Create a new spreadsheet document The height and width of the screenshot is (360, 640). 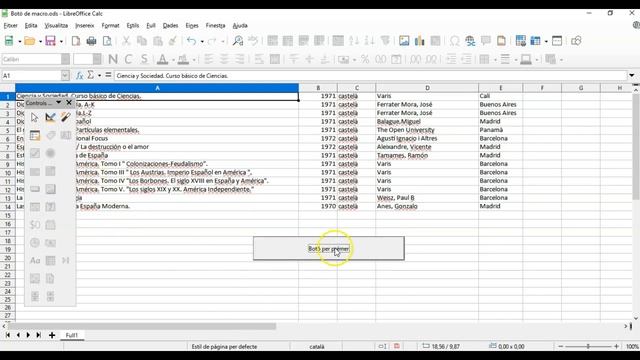point(9,41)
